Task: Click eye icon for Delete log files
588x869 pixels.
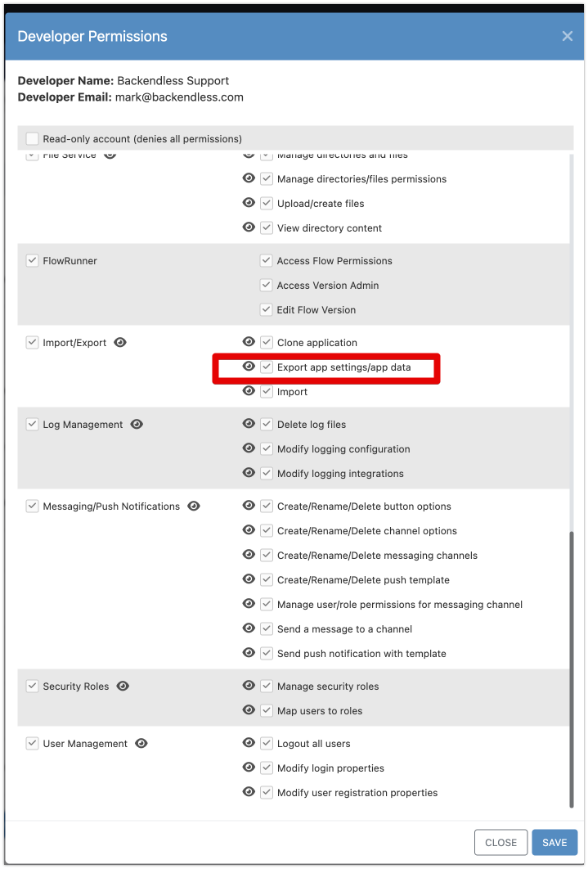Action: point(249,424)
